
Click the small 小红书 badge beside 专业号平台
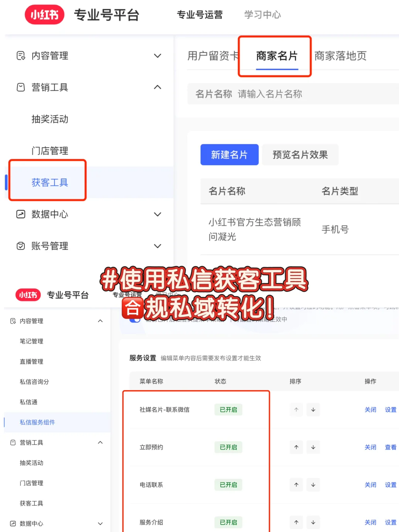tap(28, 295)
